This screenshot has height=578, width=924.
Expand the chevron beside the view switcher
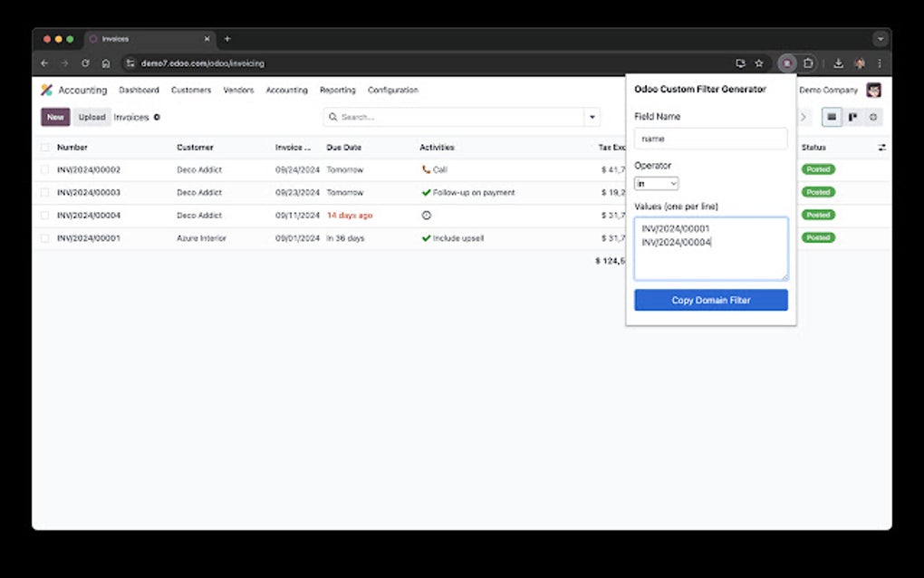tap(804, 117)
